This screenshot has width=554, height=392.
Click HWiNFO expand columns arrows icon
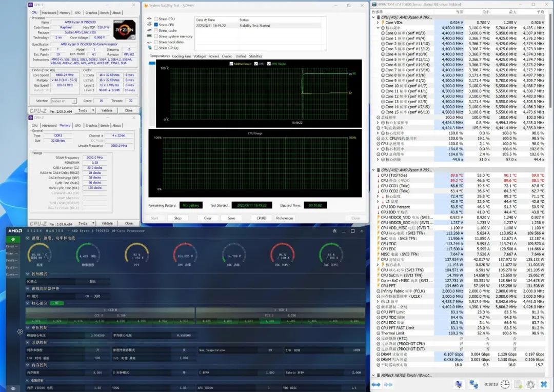[376, 384]
